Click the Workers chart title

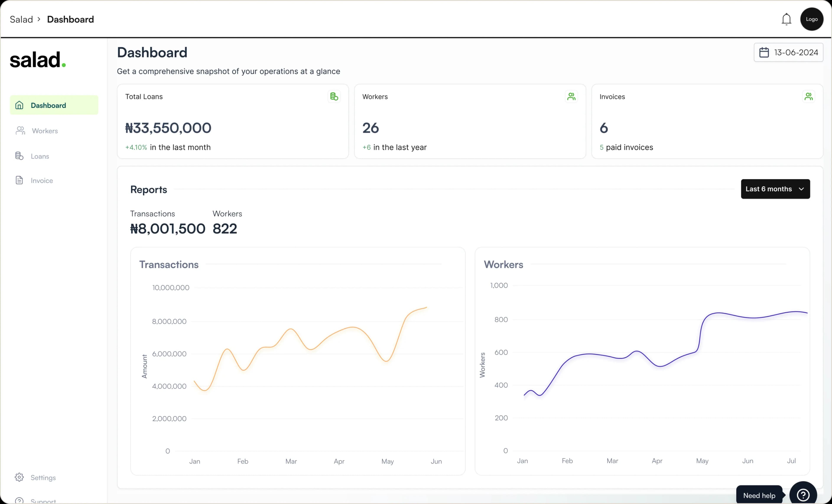(x=503, y=264)
